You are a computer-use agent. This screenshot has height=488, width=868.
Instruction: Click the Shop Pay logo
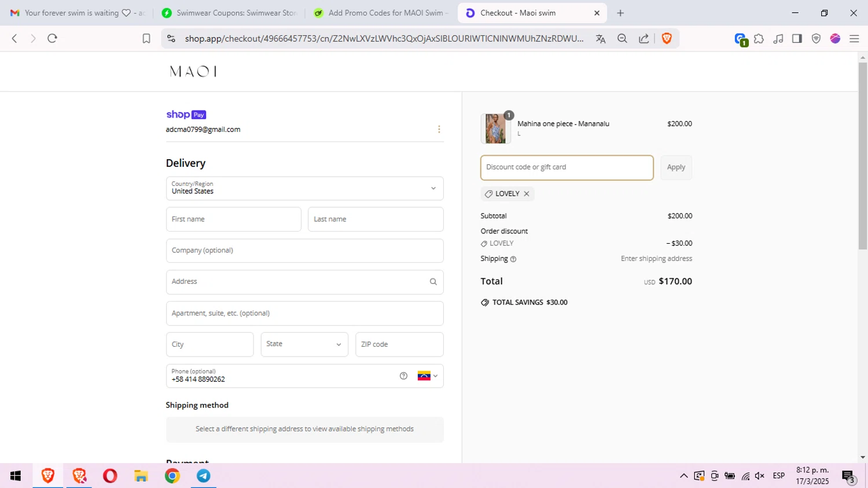186,115
